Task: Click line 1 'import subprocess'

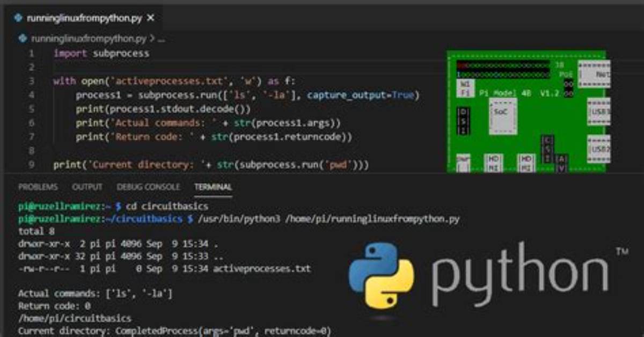Action: coord(101,53)
